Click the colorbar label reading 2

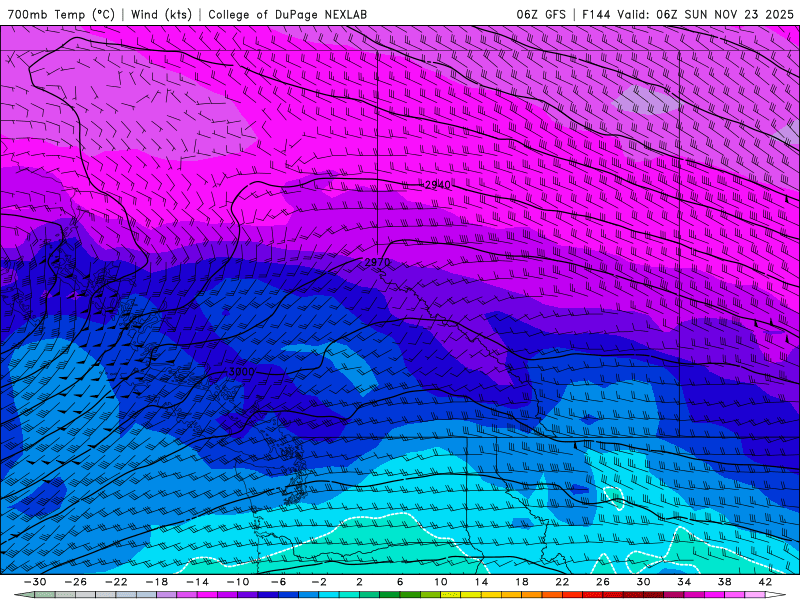pyautogui.click(x=360, y=582)
